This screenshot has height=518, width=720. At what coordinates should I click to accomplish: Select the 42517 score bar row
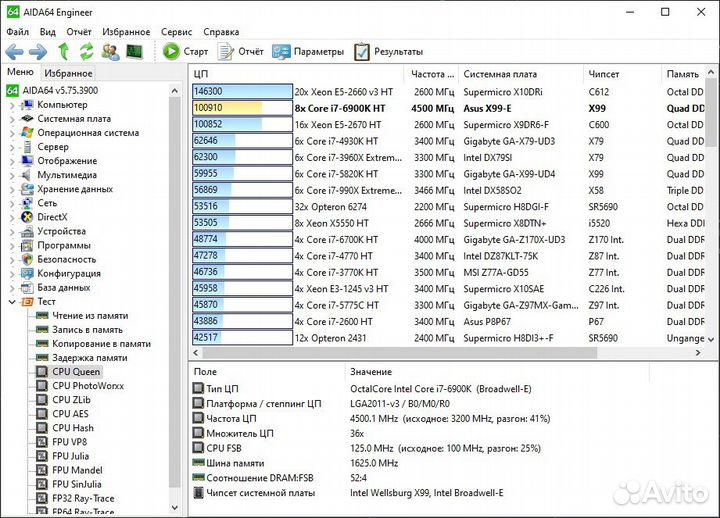[x=242, y=338]
